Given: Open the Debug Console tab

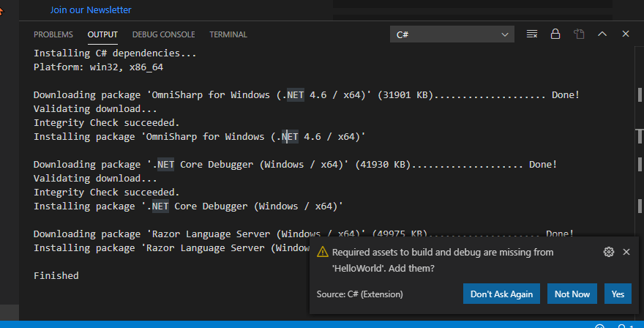Looking at the screenshot, I should point(163,34).
